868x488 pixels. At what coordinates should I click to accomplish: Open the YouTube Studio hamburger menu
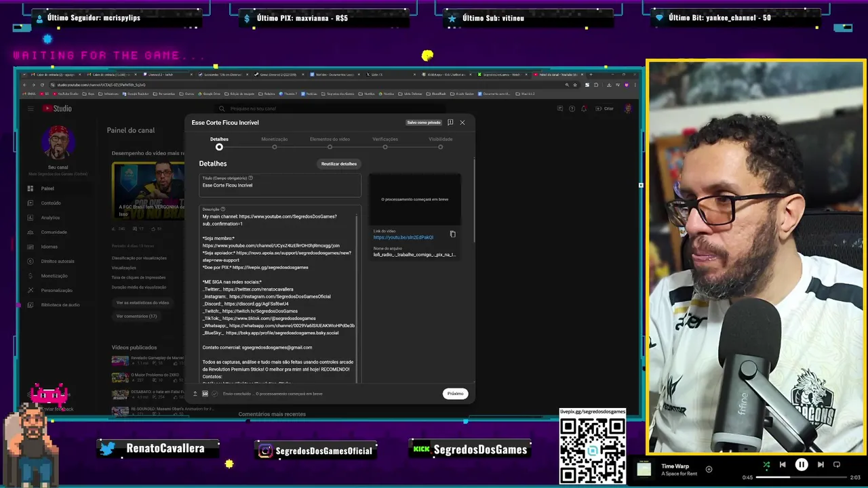click(x=31, y=108)
